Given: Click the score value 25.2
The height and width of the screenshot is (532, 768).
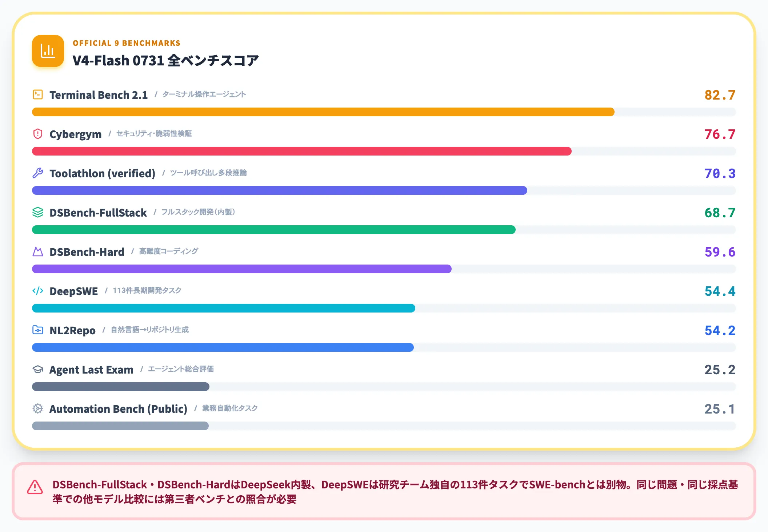Looking at the screenshot, I should click(x=720, y=370).
